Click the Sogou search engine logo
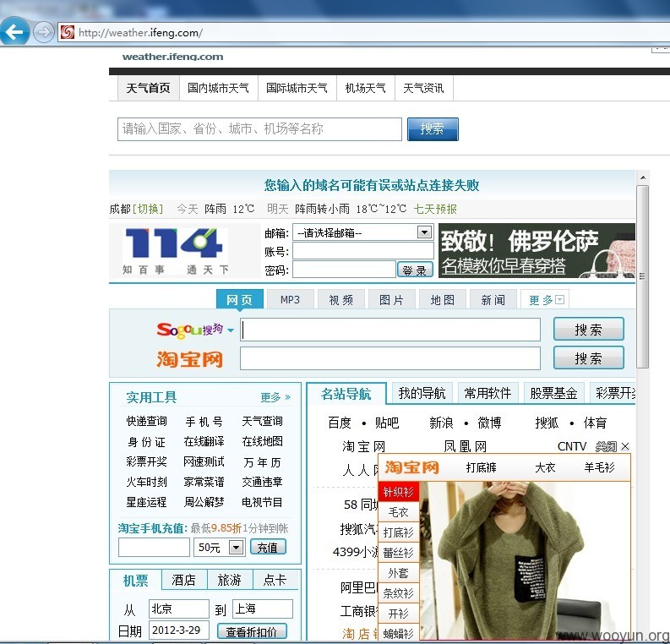670x644 pixels. pos(190,330)
